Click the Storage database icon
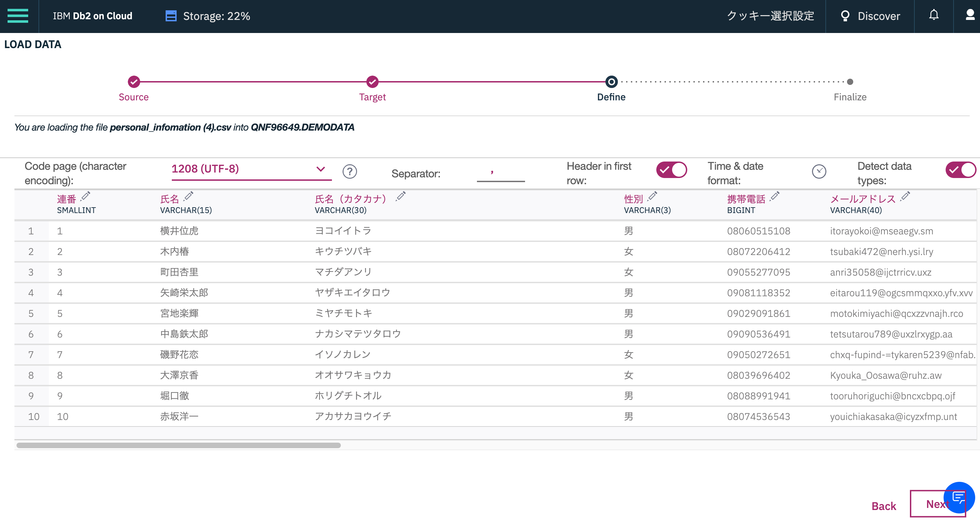 (x=171, y=16)
